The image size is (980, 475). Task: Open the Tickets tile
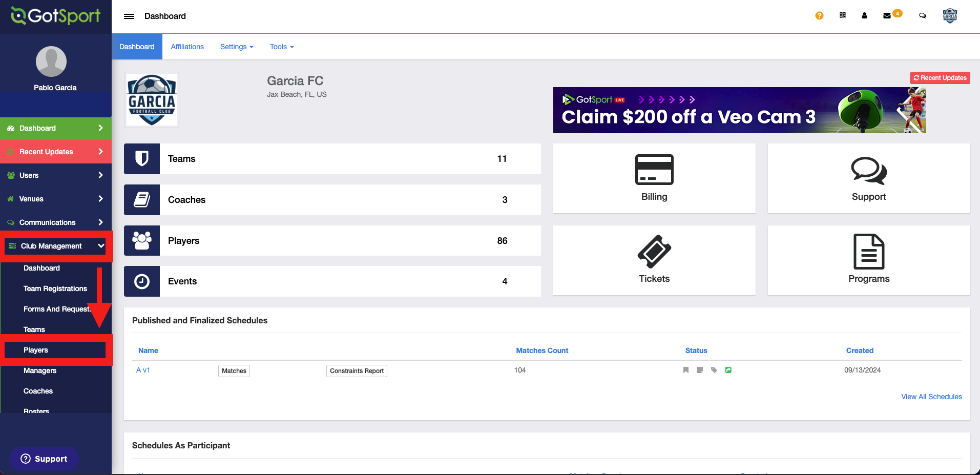654,260
